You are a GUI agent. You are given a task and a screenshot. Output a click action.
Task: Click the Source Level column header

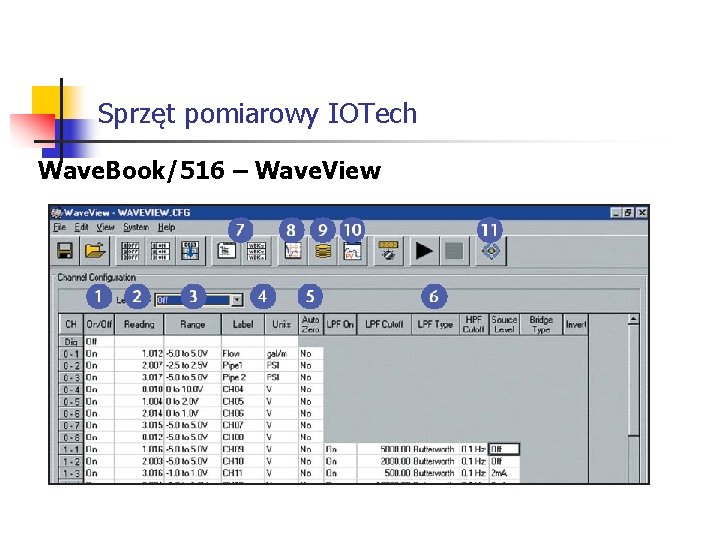pos(504,325)
